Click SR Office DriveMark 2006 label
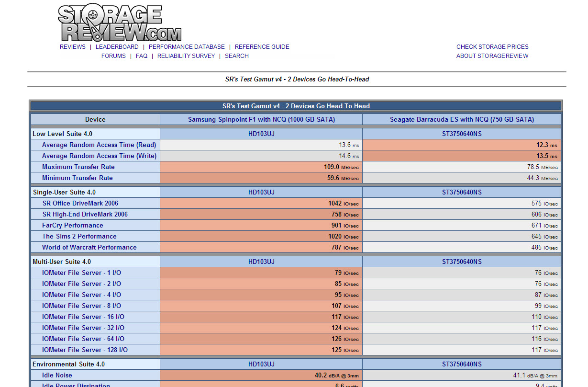Image resolution: width=588 pixels, height=387 pixels. pyautogui.click(x=80, y=203)
